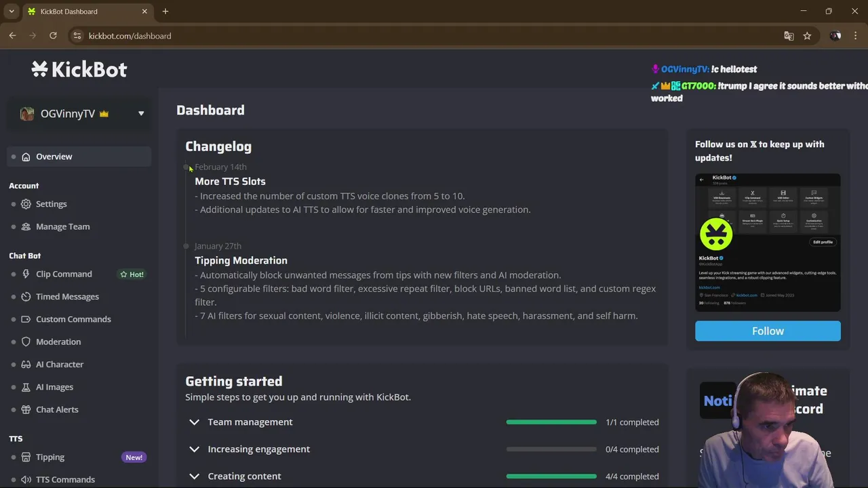This screenshot has width=868, height=488.
Task: Click the Changelog heading
Action: (218, 146)
